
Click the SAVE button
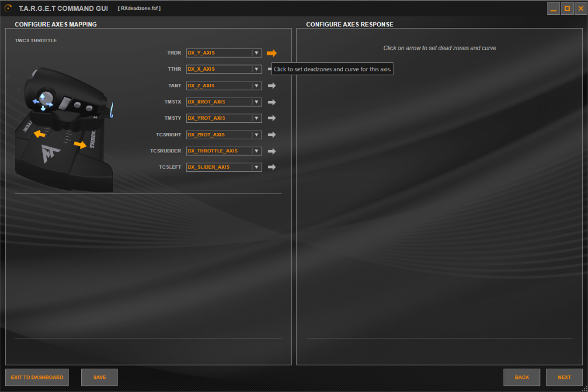[99, 377]
